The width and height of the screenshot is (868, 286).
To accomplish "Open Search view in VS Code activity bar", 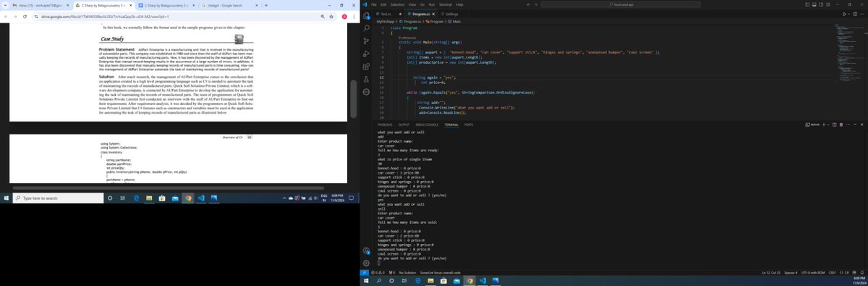I will (366, 28).
